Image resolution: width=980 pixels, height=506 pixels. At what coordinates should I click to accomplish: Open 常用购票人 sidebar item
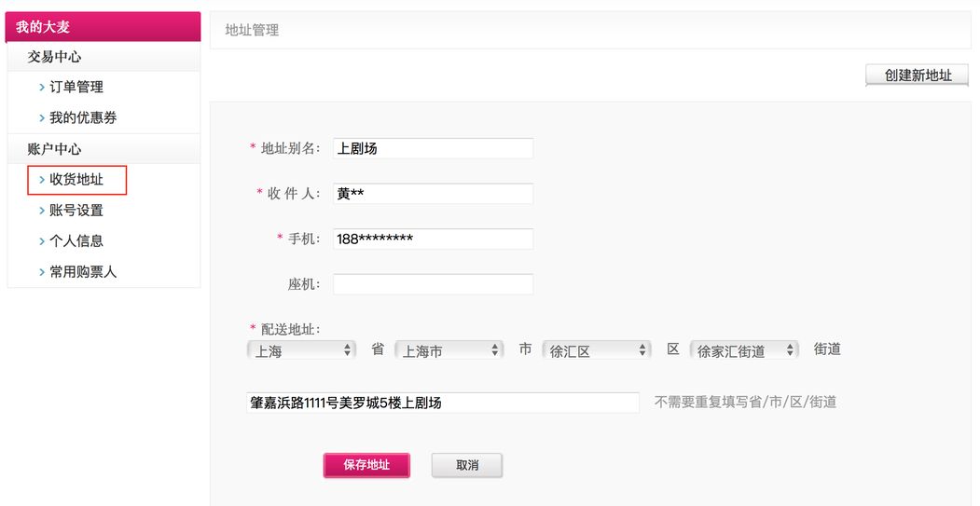coord(83,271)
